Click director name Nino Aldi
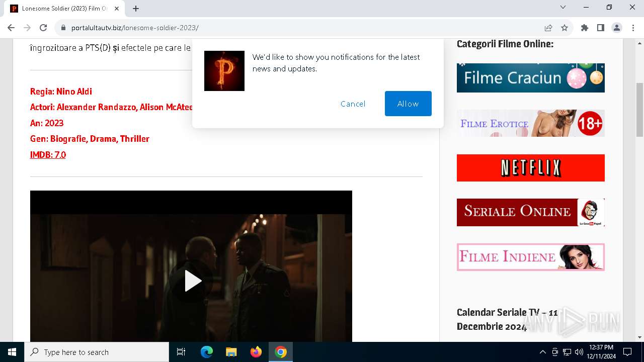This screenshot has height=362, width=644. (x=74, y=92)
